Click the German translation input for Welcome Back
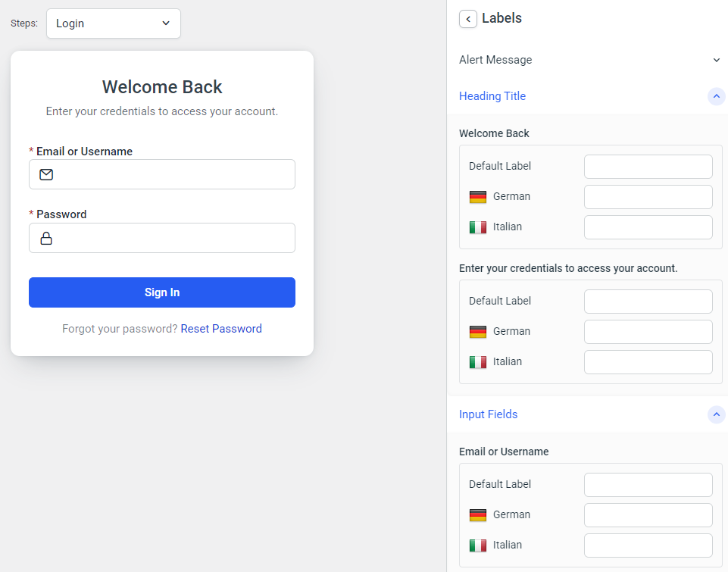The image size is (728, 572). [x=648, y=196]
